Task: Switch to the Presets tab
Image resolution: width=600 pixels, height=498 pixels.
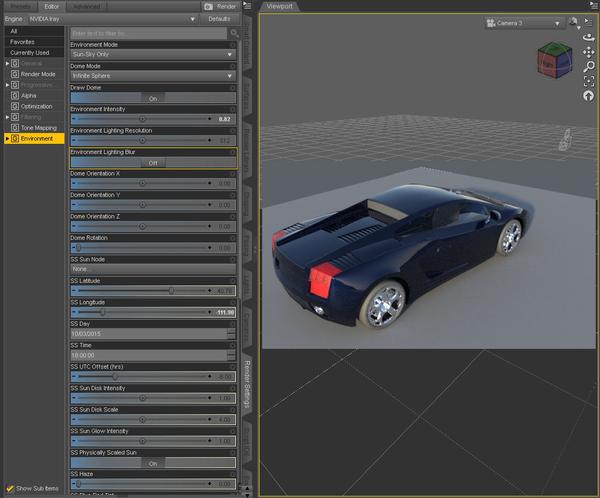Action: 20,6
